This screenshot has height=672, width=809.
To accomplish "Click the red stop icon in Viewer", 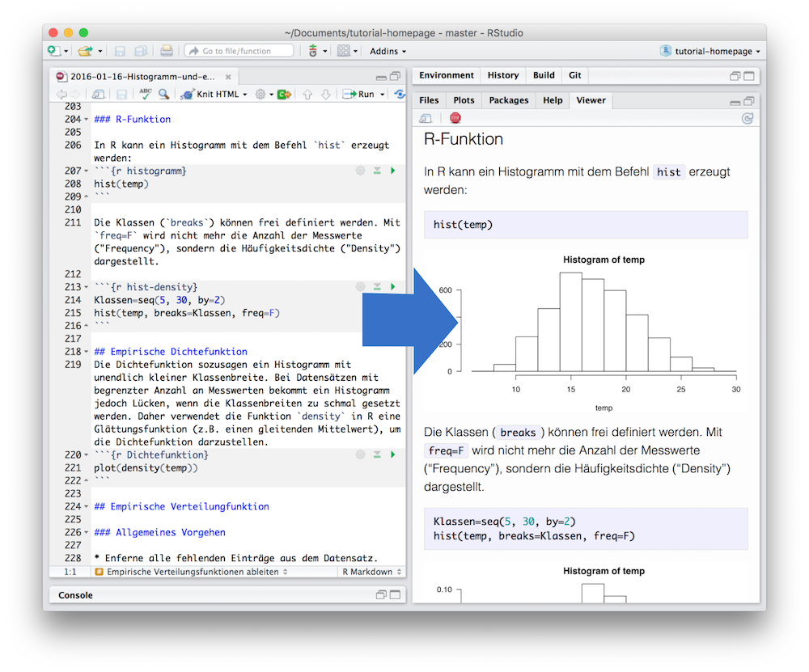I will [455, 118].
